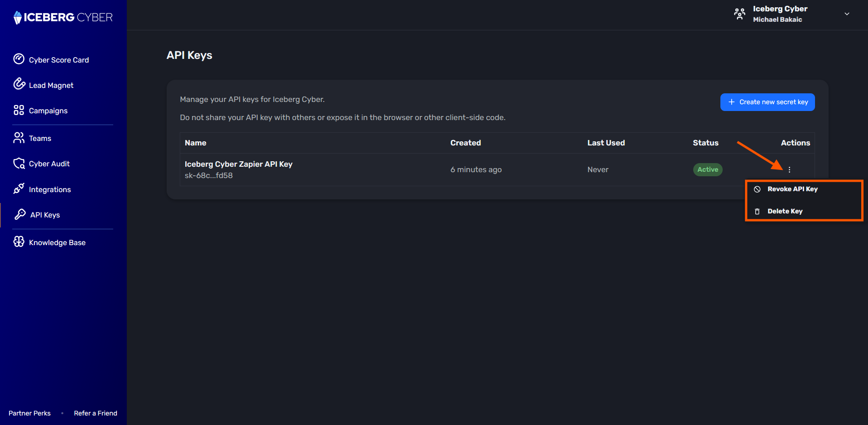The width and height of the screenshot is (868, 425).
Task: Click the Iceberg Cyber logo
Action: [x=63, y=17]
